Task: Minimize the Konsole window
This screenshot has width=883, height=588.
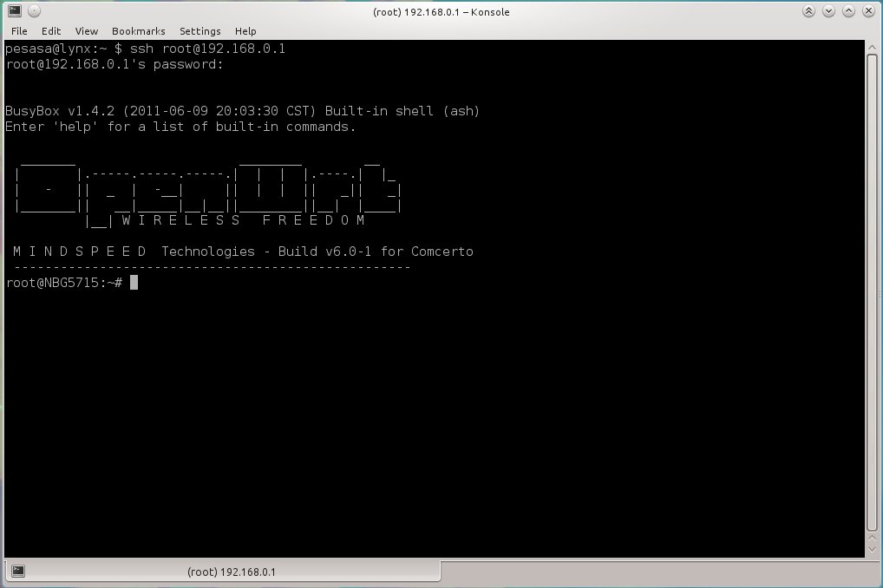Action: click(x=828, y=11)
